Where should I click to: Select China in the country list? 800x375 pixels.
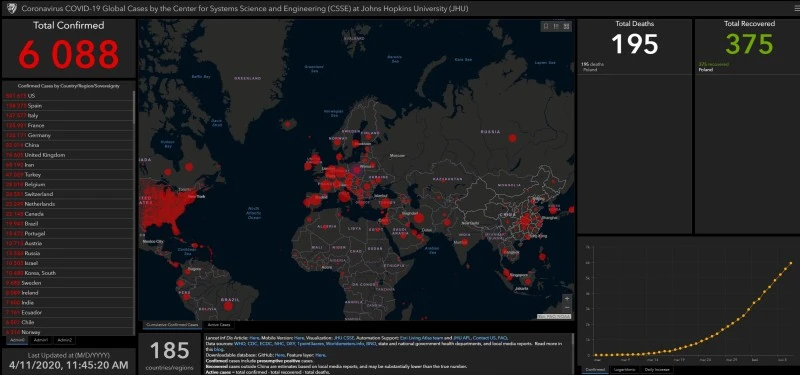[68, 145]
